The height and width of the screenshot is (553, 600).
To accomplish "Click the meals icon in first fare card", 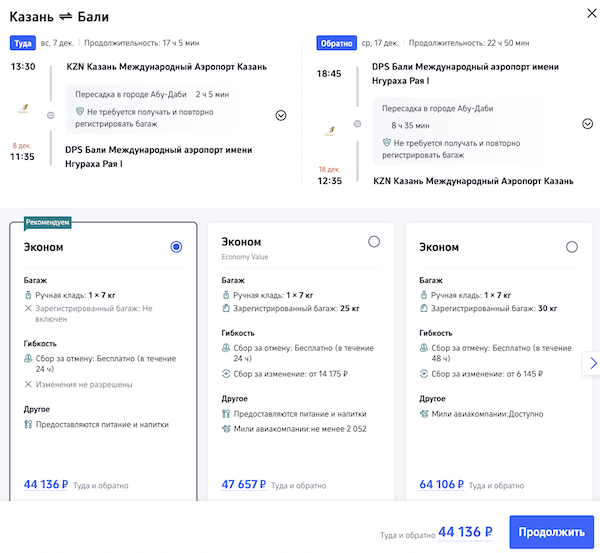I will click(27, 424).
